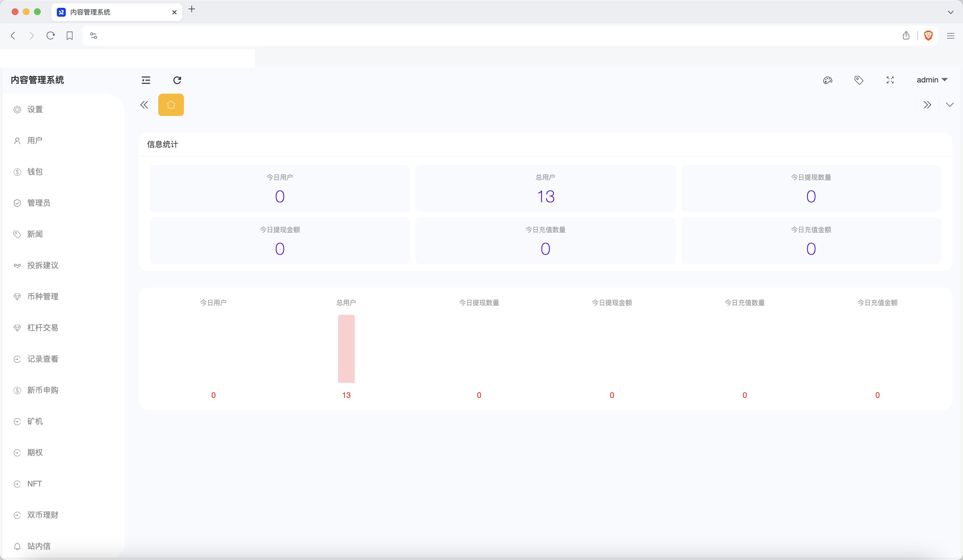Click the 用户 users sidebar link
963x560 pixels.
point(34,140)
